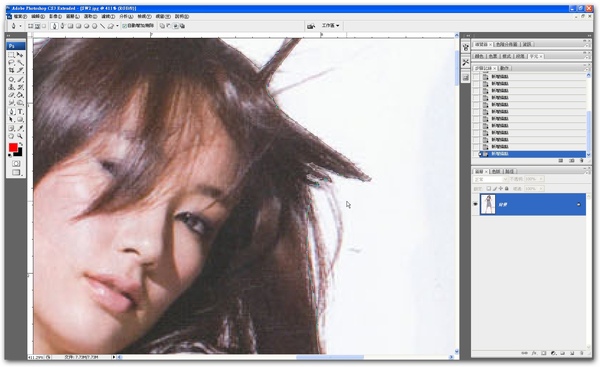Open the layer blend mode dropdown

[x=491, y=179]
